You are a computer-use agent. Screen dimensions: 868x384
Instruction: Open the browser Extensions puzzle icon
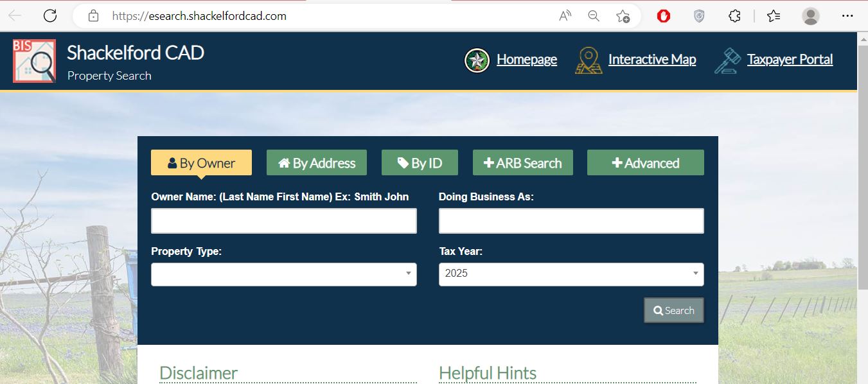734,16
